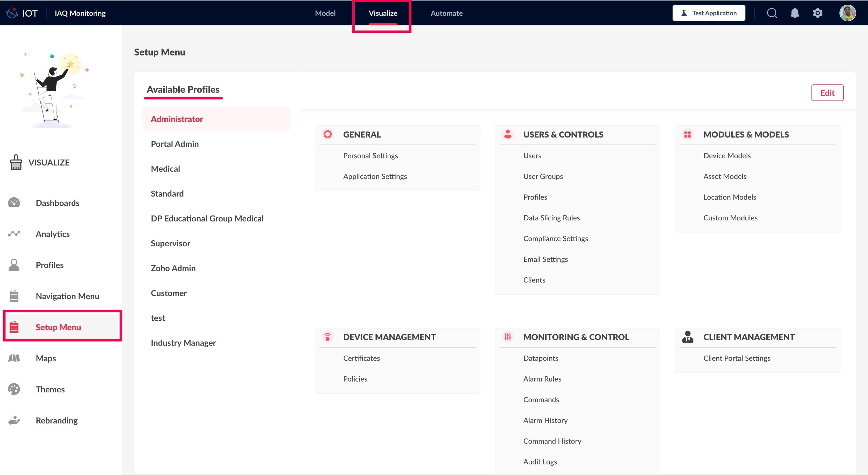
Task: Click the Analytics graph icon
Action: 14,234
